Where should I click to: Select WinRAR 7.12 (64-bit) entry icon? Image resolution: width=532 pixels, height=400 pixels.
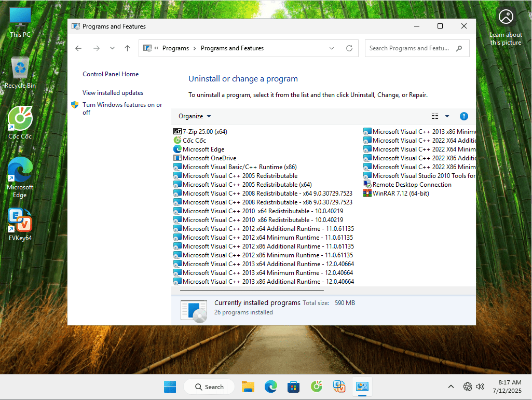[367, 193]
